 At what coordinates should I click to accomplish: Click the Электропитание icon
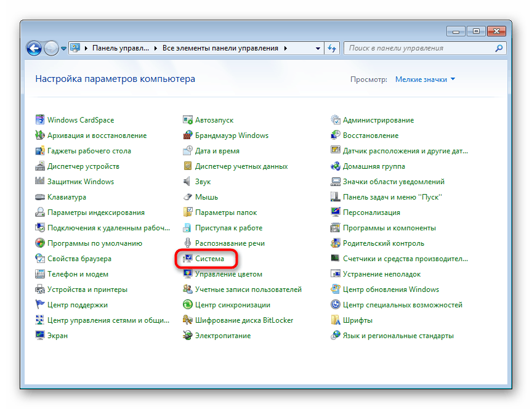188,335
